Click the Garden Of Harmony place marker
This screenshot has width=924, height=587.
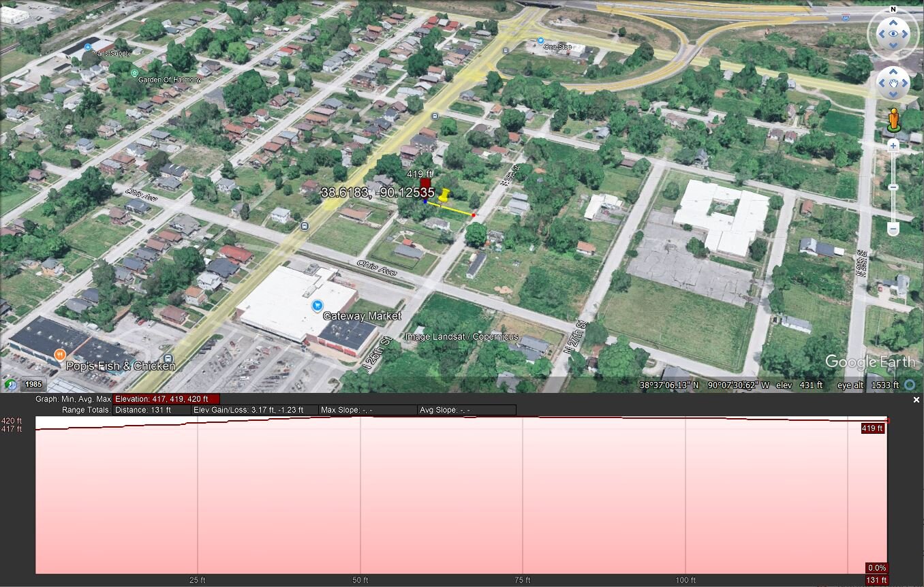coord(134,72)
